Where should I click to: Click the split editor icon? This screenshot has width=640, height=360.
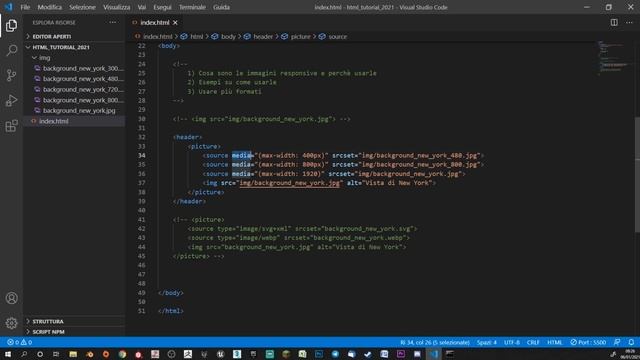[x=614, y=22]
